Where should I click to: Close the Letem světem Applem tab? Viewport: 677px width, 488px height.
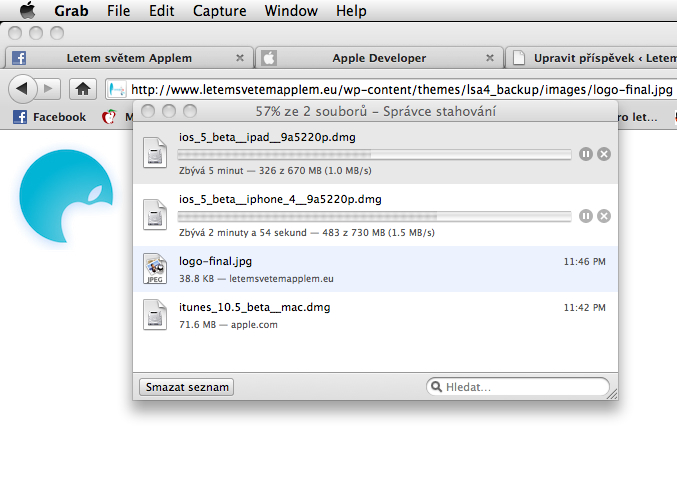pos(240,58)
